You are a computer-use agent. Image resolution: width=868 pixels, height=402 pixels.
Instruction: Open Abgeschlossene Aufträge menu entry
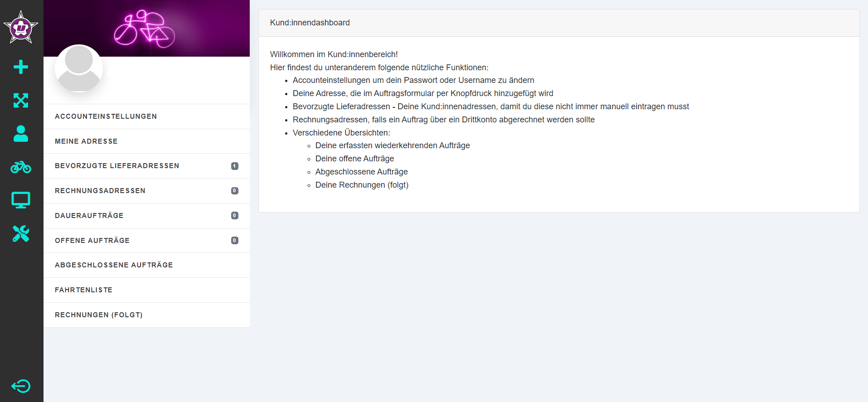(146, 265)
